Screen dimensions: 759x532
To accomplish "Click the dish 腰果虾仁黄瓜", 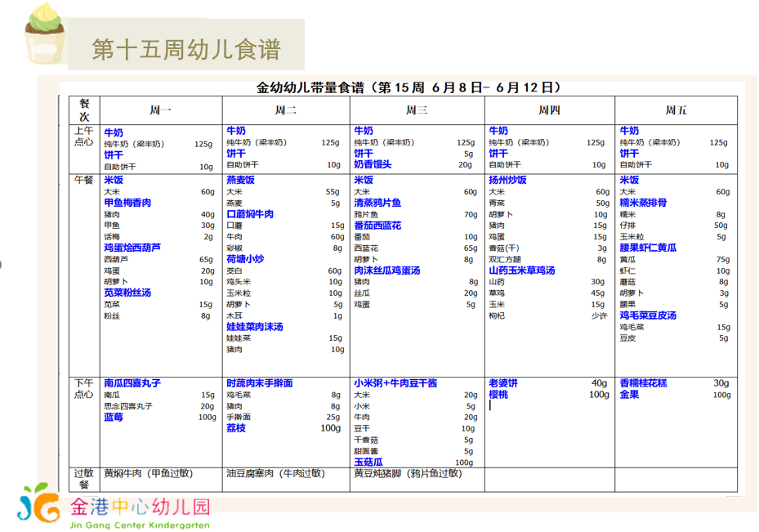I will point(648,248).
